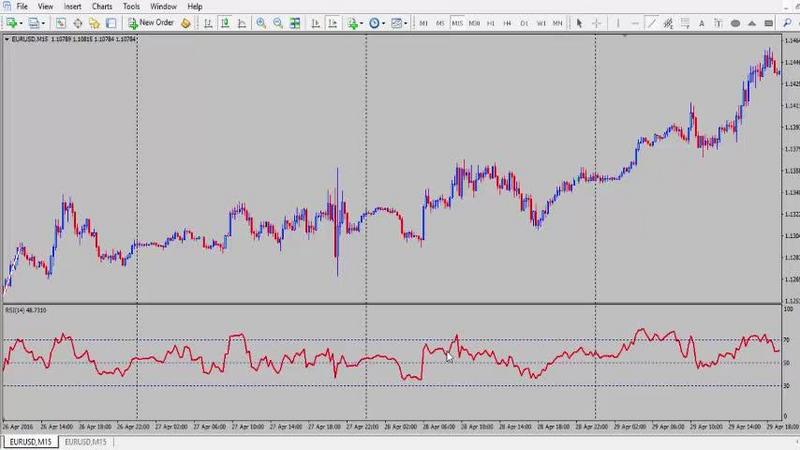This screenshot has width=800, height=450.
Task: Open the Templates icon
Action: (396, 23)
